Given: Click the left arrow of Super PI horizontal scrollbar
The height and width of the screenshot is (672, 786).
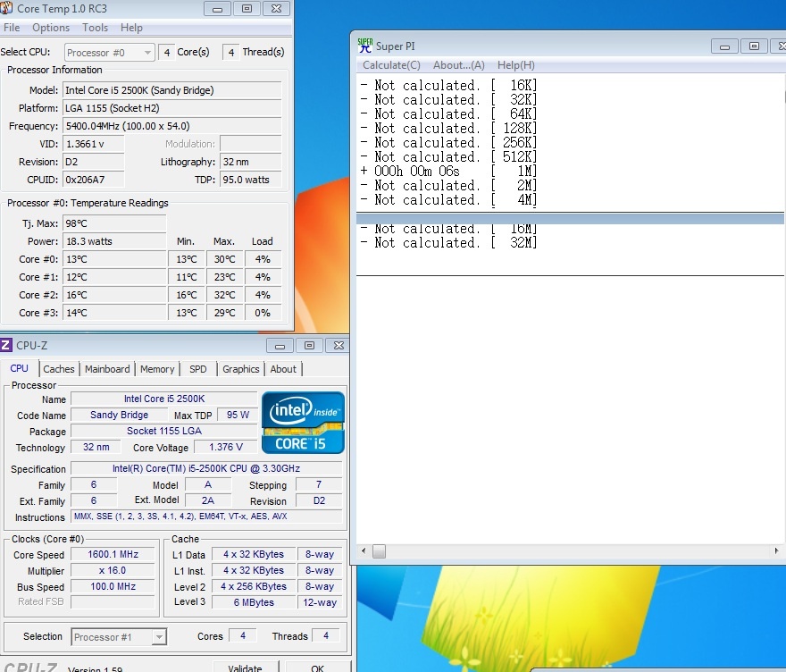Looking at the screenshot, I should (x=364, y=551).
